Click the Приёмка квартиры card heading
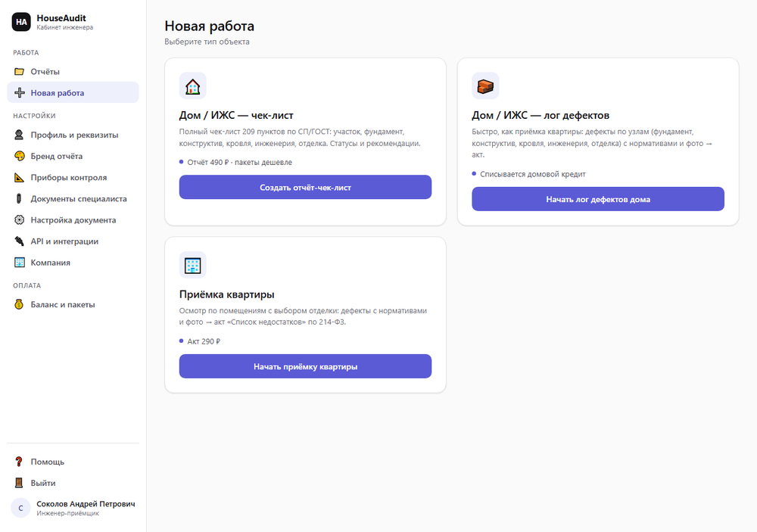The image size is (757, 532). (227, 294)
